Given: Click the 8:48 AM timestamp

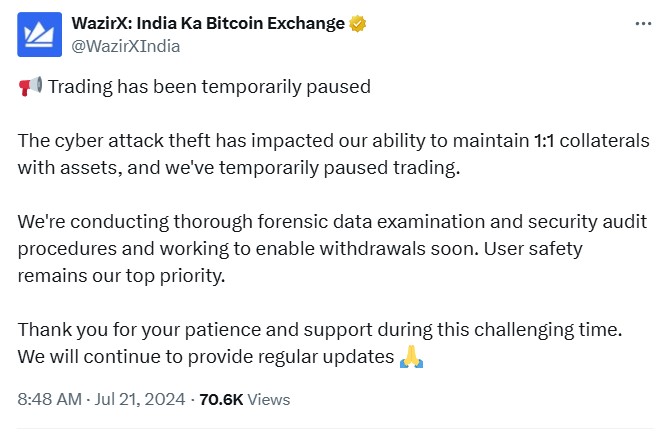Looking at the screenshot, I should pos(49,399).
